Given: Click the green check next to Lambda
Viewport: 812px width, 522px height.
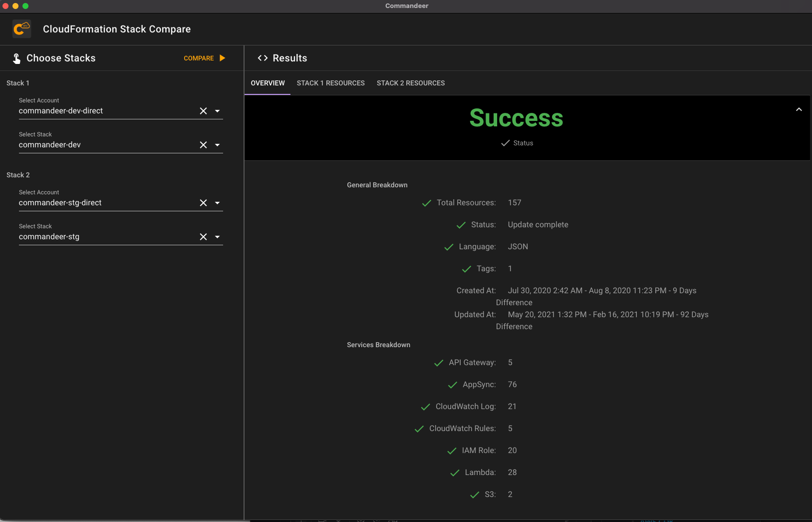Looking at the screenshot, I should click(x=455, y=473).
